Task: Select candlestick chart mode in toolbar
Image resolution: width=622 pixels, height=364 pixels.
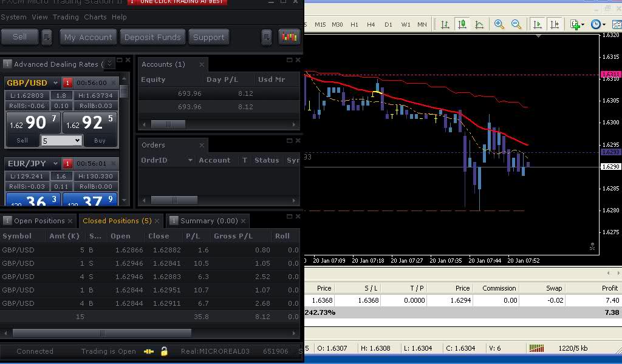Action: click(x=462, y=24)
